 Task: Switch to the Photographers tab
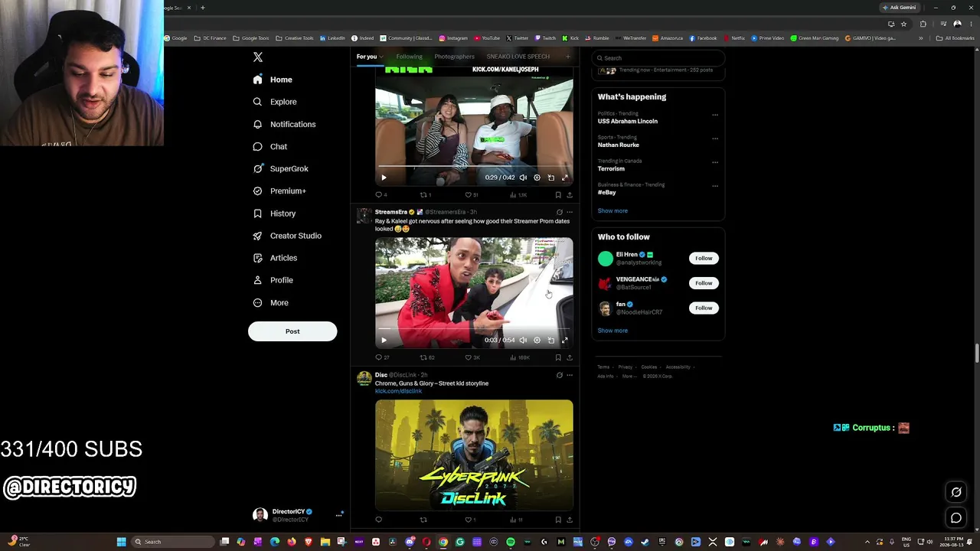(454, 57)
